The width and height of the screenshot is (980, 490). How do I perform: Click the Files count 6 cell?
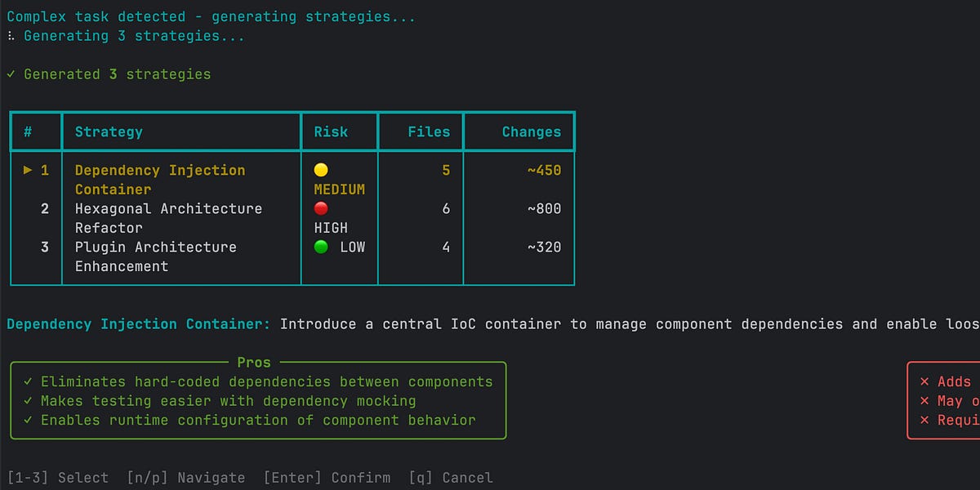coord(444,208)
